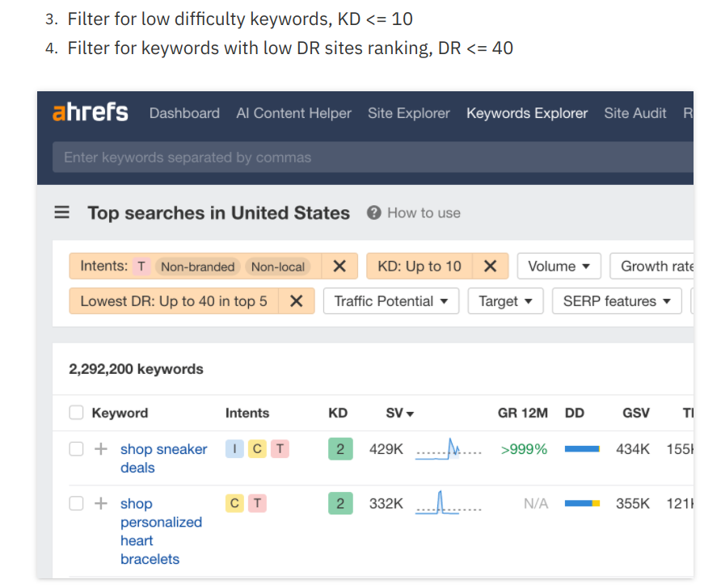
Task: Click the KD 2 badge for shop sneaker deals
Action: pos(340,449)
